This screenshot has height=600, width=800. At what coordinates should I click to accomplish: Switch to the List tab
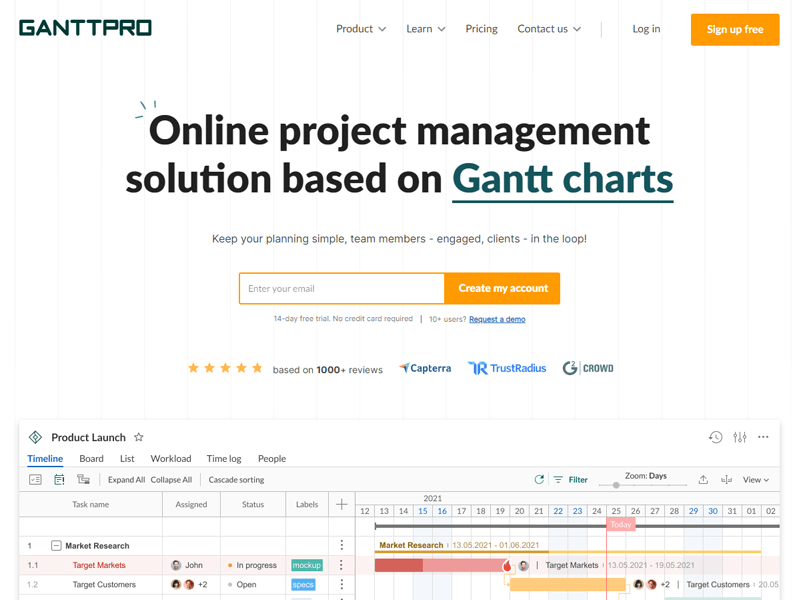click(x=127, y=459)
